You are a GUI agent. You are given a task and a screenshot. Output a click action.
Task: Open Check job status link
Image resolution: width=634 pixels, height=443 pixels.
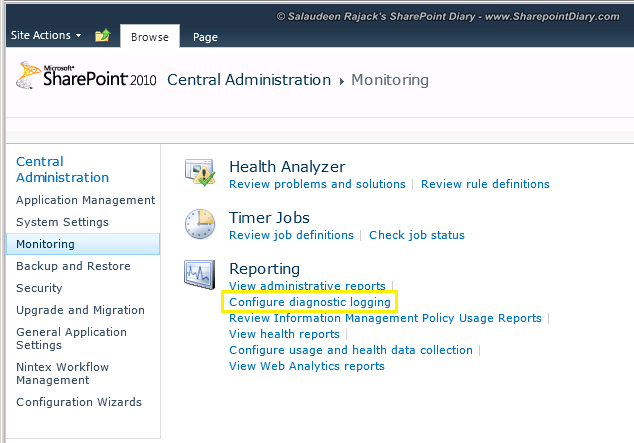click(416, 235)
